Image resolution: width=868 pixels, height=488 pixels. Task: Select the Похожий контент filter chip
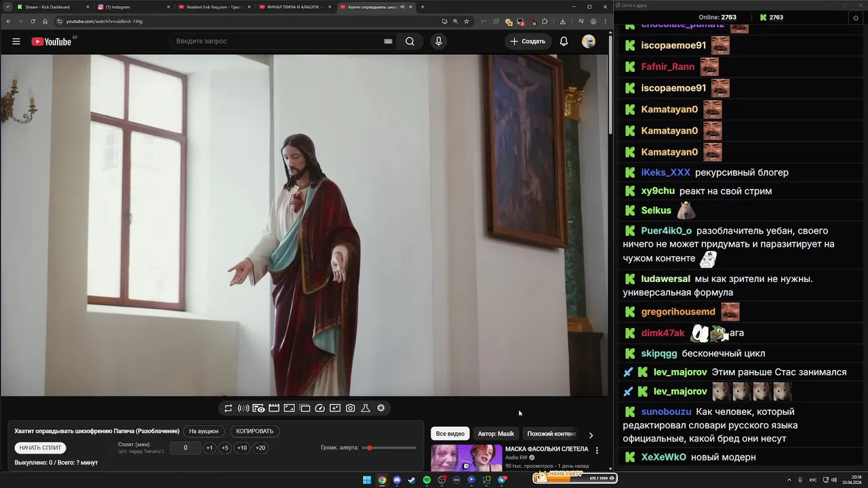[551, 434]
